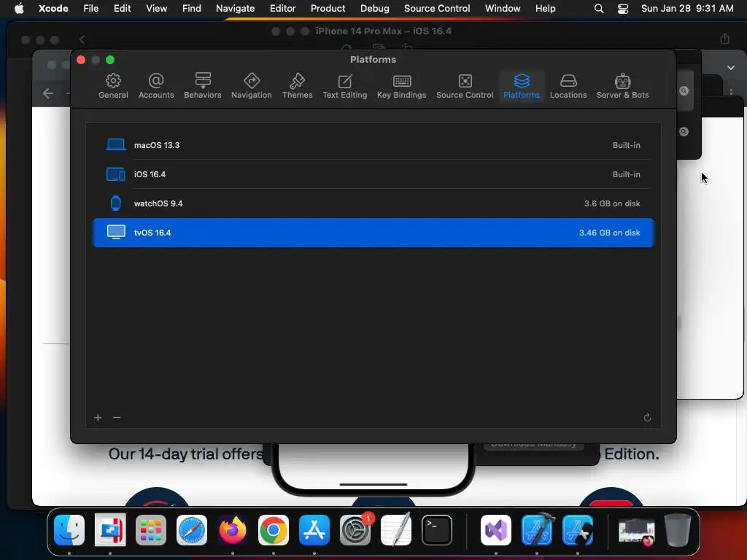Open Spotlight search in menu bar
This screenshot has height=560, width=747.
(599, 9)
